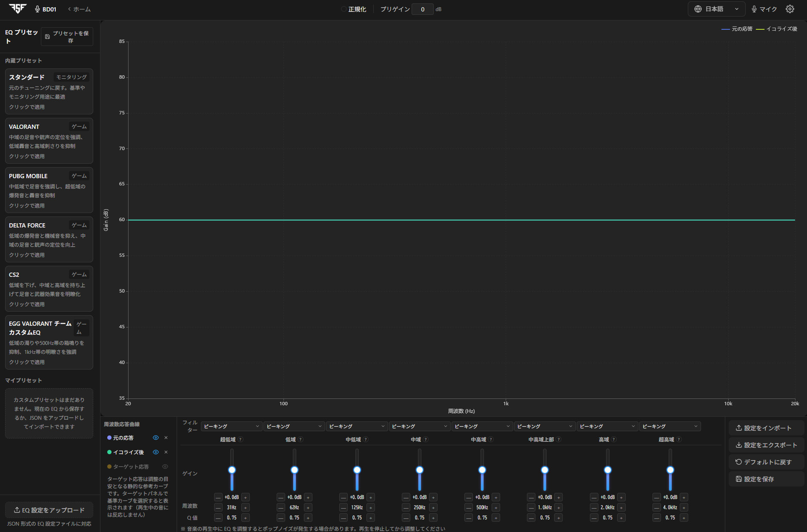This screenshot has height=532, width=807.
Task: Open filter type dropdown for 超低域
Action: 231,426
